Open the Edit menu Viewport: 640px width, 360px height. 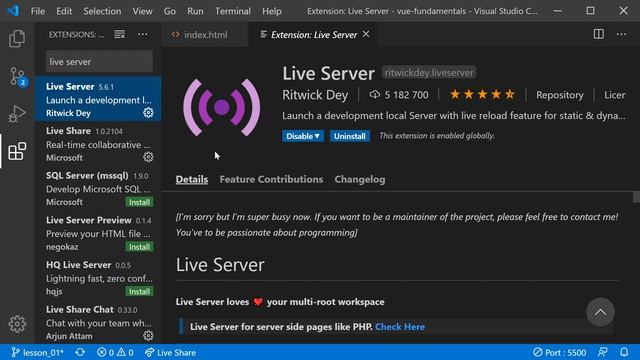(x=64, y=11)
